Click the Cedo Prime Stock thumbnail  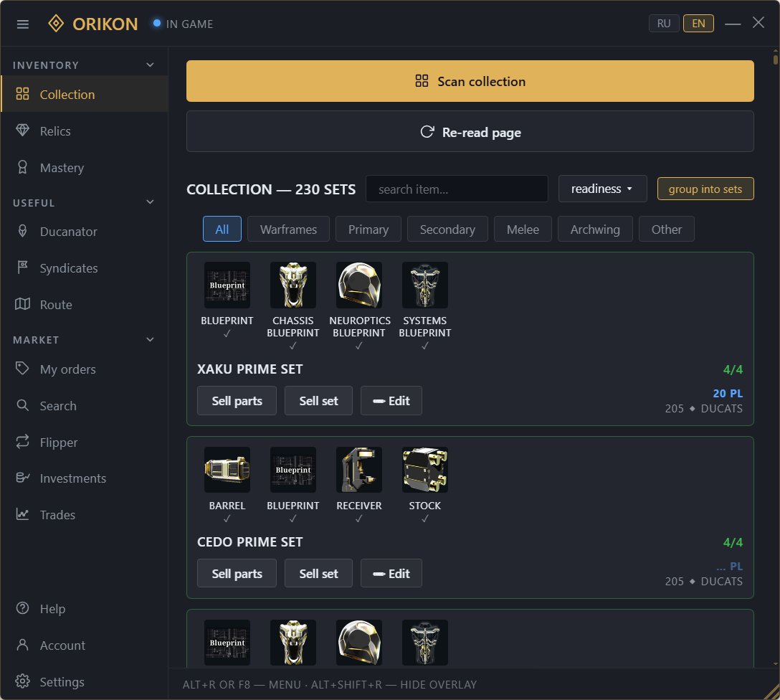[425, 470]
